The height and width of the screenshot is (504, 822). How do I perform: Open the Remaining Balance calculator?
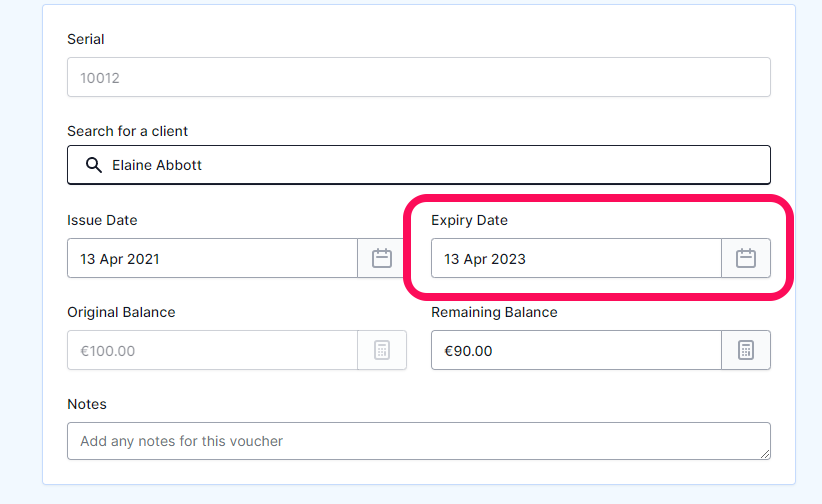tap(745, 350)
